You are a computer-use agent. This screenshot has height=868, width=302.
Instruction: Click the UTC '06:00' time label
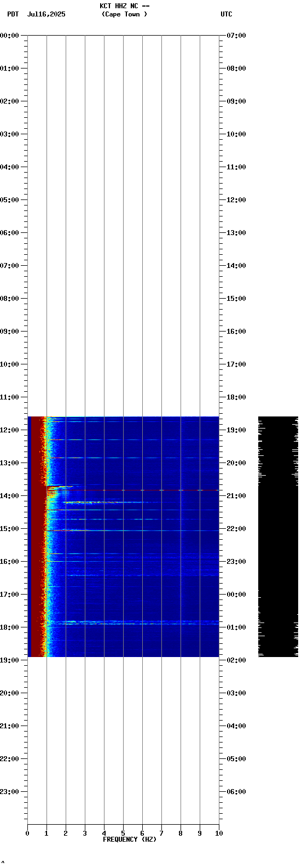pos(236,792)
